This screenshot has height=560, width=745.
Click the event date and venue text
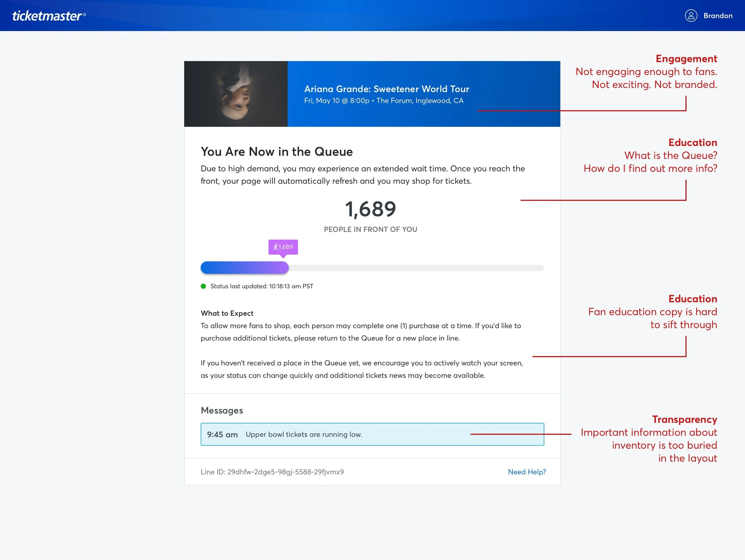383,101
